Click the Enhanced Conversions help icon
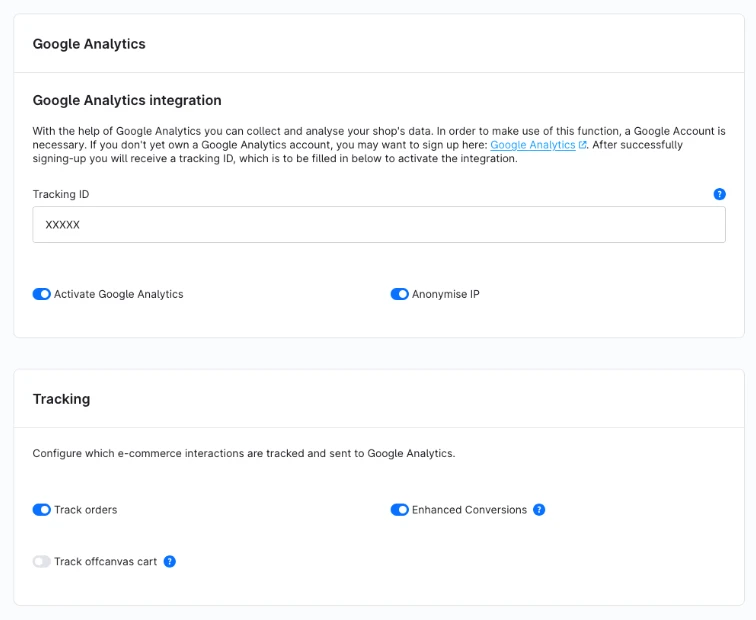The image size is (756, 620). click(539, 510)
